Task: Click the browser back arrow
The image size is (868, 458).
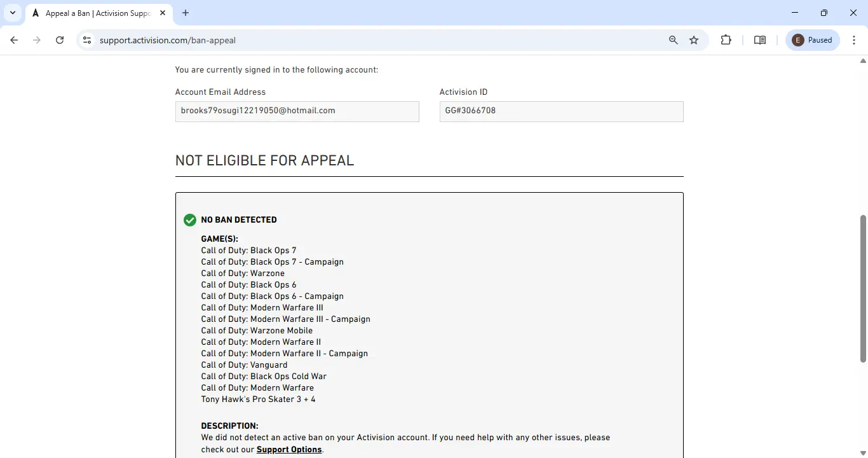Action: click(14, 40)
